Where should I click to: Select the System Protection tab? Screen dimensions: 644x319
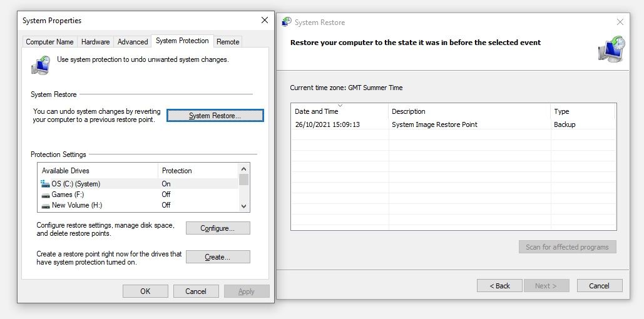(x=182, y=41)
